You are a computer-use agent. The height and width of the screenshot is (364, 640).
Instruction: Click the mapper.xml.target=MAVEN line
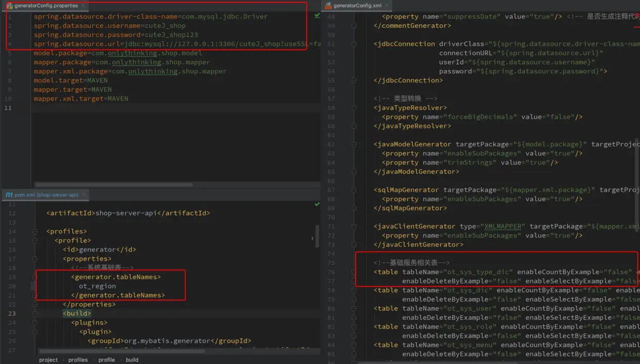(x=81, y=98)
